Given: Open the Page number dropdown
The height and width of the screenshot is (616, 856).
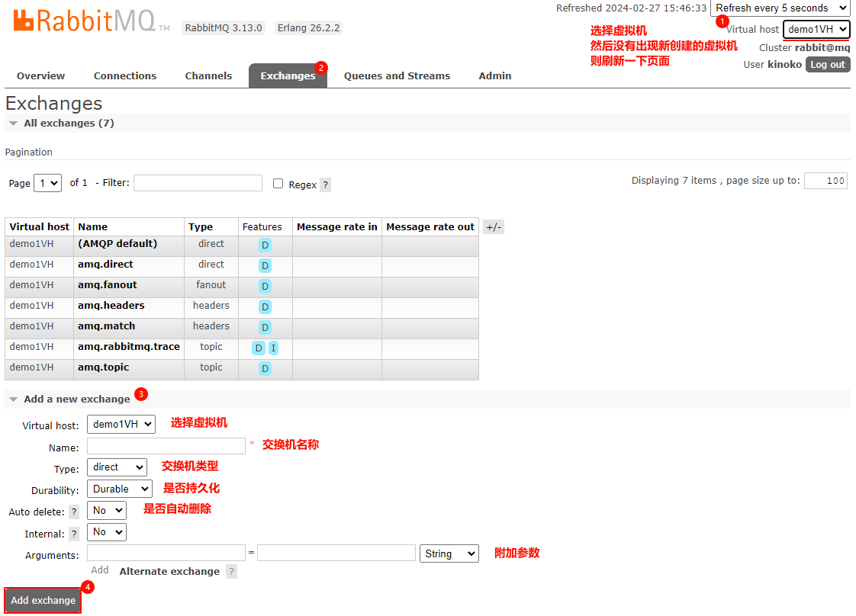Looking at the screenshot, I should (x=47, y=183).
